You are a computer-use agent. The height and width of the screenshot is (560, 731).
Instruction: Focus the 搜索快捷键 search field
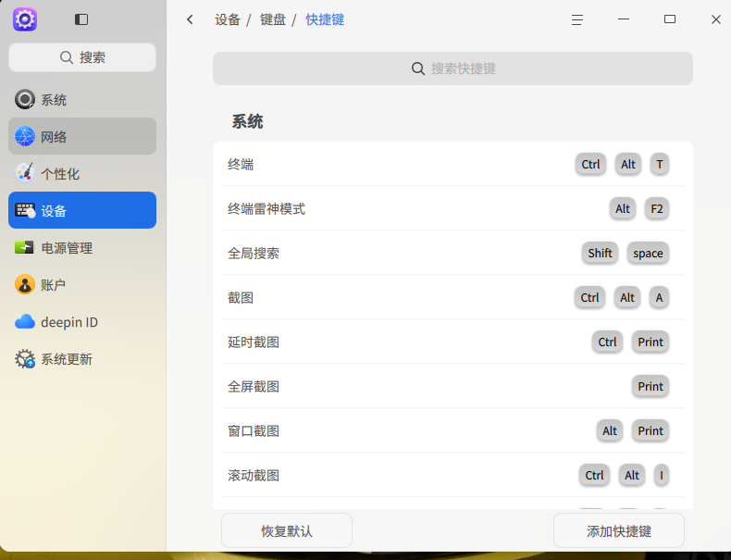pos(452,68)
